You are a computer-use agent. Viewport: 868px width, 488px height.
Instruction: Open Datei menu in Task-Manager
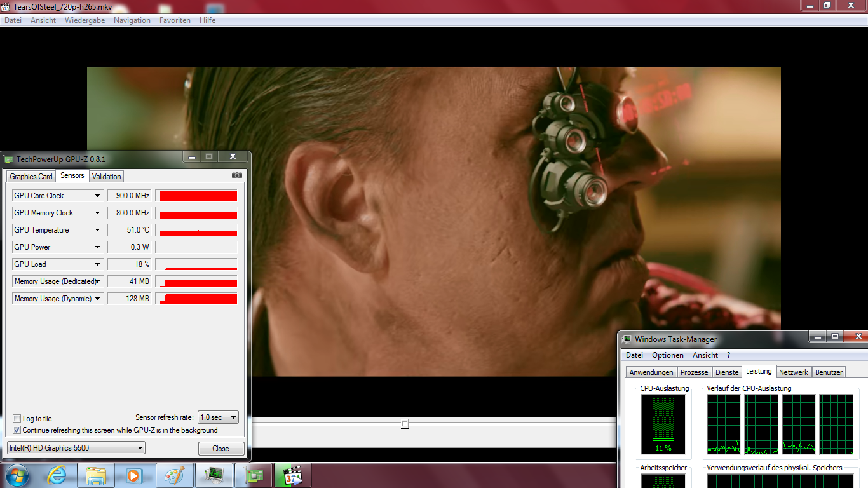coord(634,355)
